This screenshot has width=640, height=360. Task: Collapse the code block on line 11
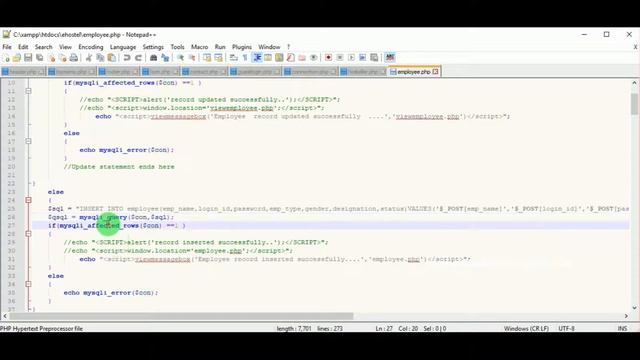pyautogui.click(x=28, y=91)
